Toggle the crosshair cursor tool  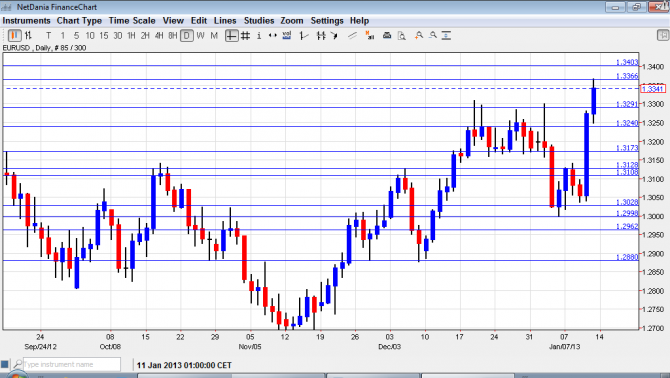coord(232,36)
